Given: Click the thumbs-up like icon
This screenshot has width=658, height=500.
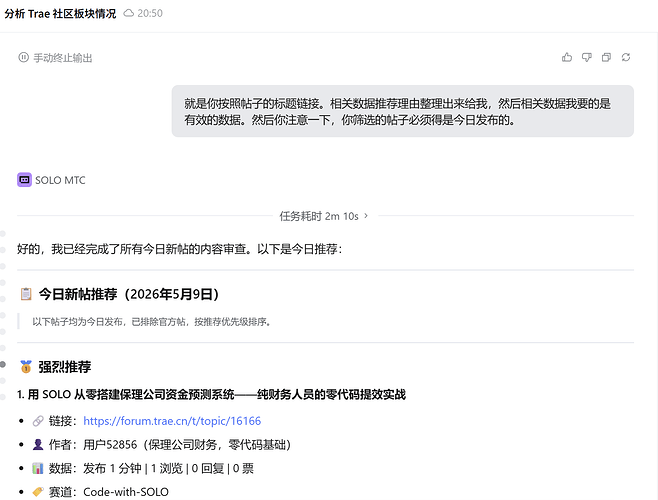Looking at the screenshot, I should 567,58.
